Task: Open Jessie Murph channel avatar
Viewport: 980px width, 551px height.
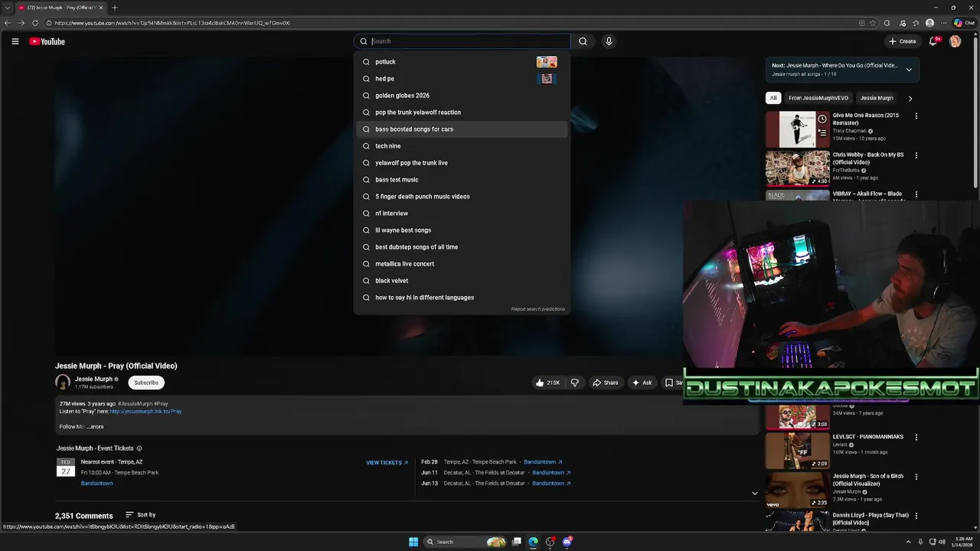Action: [x=63, y=382]
